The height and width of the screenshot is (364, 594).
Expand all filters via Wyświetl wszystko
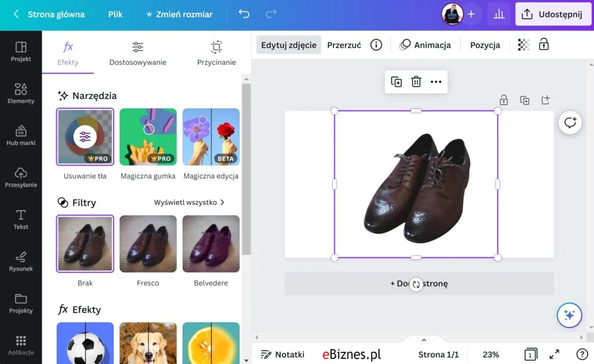189,202
